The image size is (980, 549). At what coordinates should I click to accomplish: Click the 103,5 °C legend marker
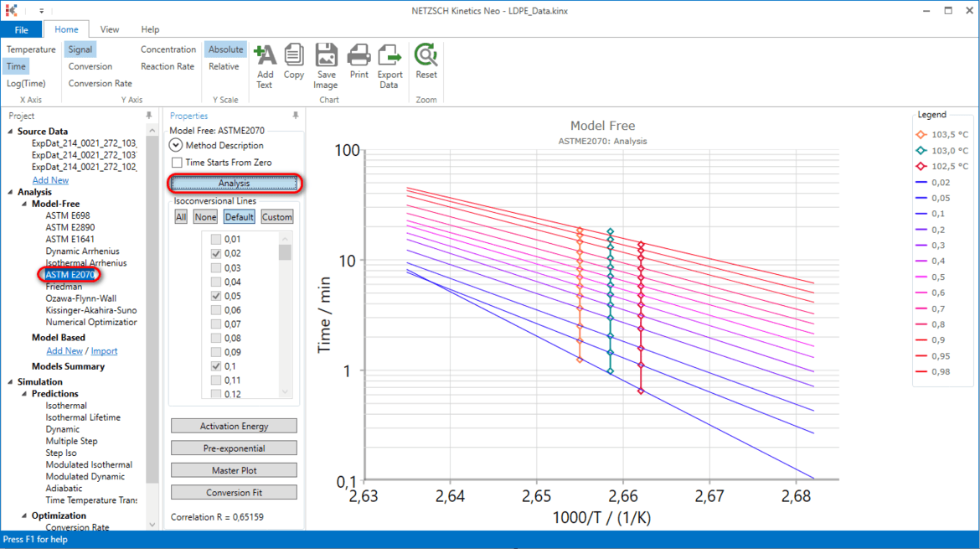coord(921,134)
